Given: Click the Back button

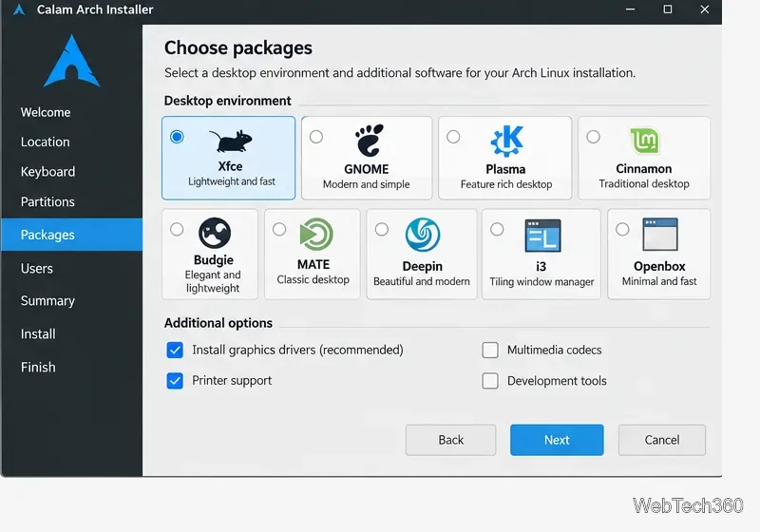Looking at the screenshot, I should [x=450, y=440].
